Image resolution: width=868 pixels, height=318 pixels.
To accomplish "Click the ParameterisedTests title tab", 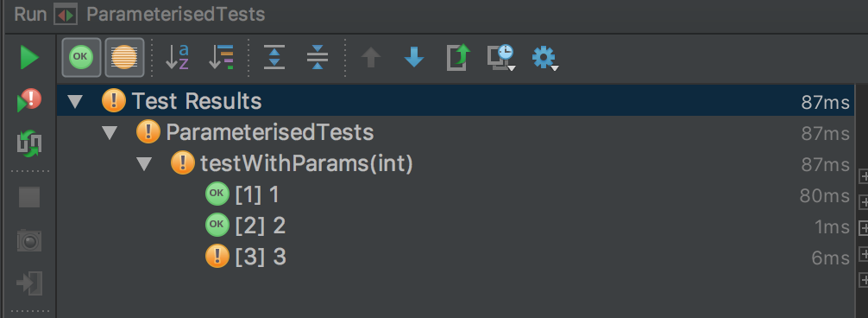I will point(176,15).
